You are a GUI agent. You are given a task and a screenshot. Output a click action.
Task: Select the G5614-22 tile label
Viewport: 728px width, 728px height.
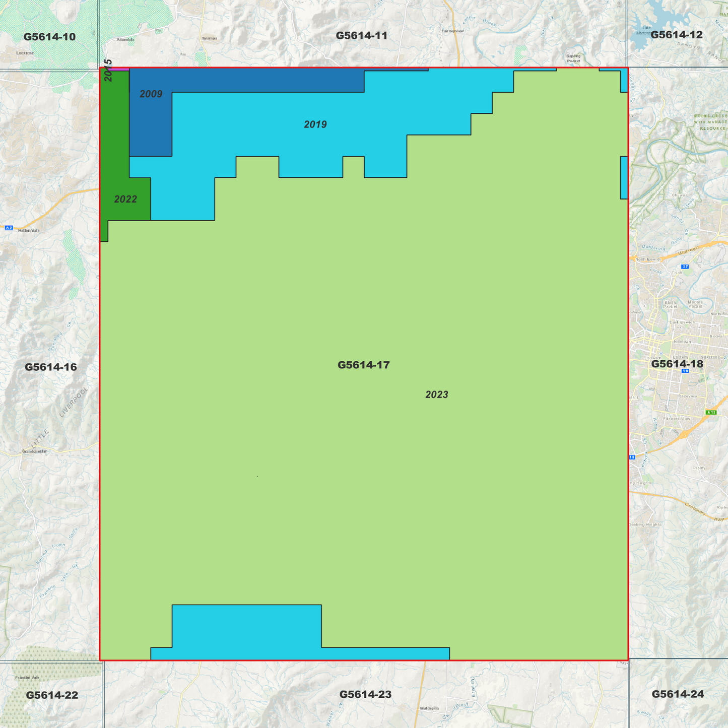tap(52, 695)
